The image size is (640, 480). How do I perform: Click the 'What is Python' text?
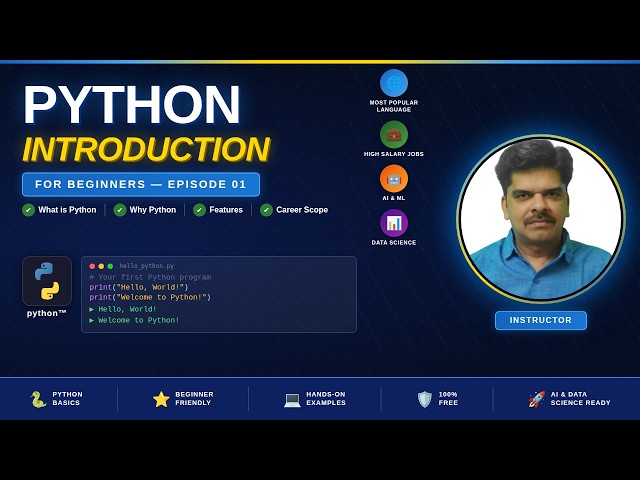click(67, 210)
